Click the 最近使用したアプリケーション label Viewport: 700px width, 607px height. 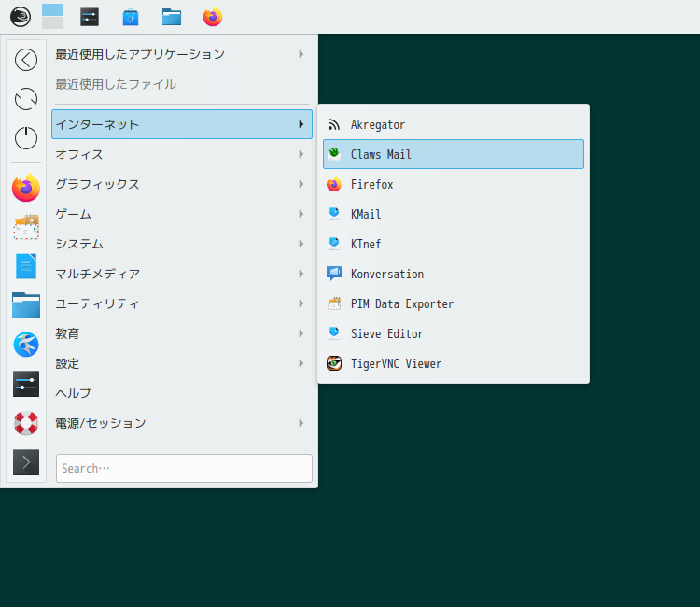click(140, 54)
